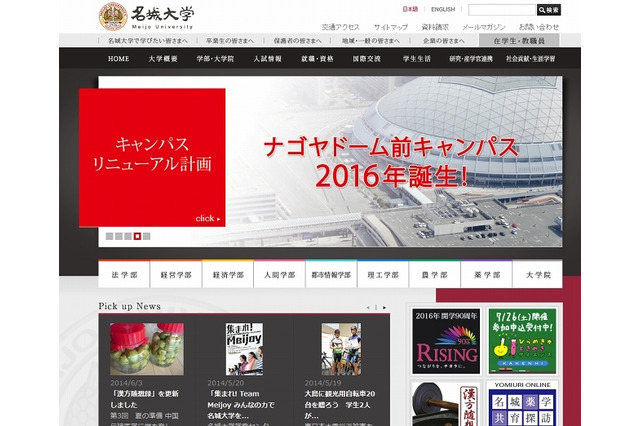Image resolution: width=640 pixels, height=426 pixels.
Task: Click the 2014/6/3 news date
Action: (126, 383)
